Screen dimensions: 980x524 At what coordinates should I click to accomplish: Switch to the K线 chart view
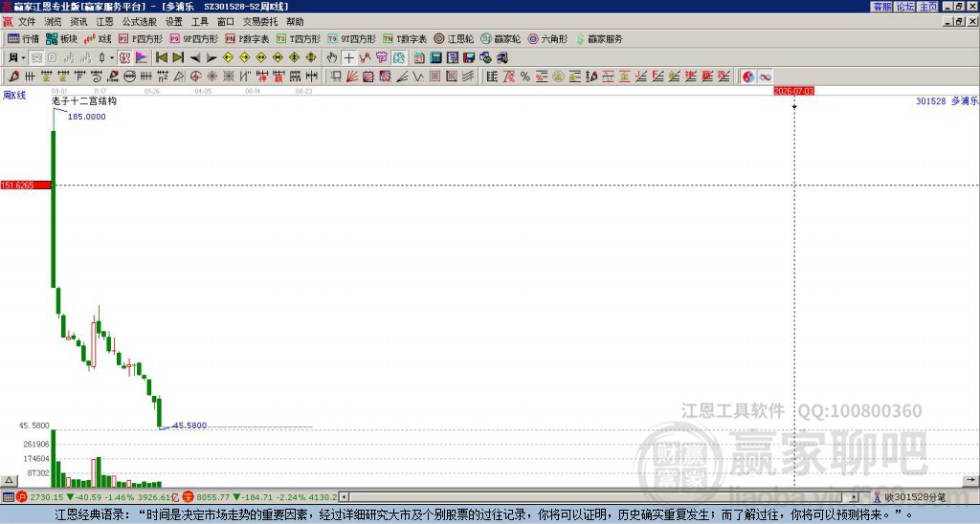click(x=98, y=38)
